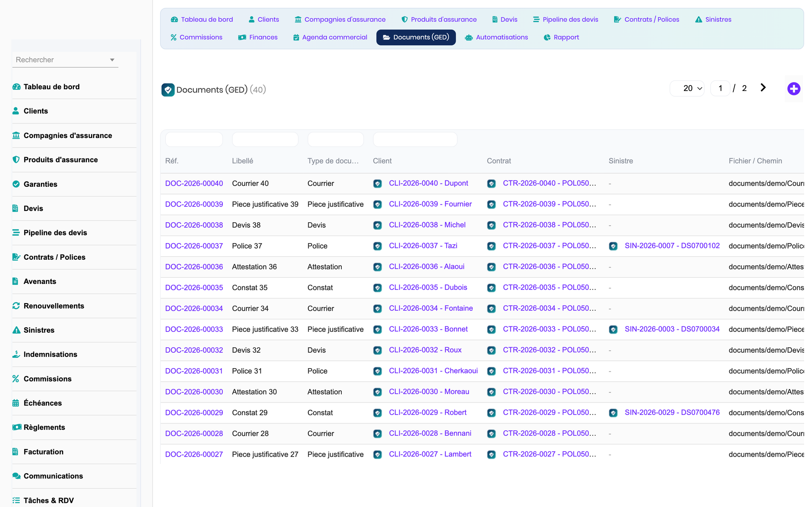The height and width of the screenshot is (507, 812).
Task: Click the Clients sidebar person icon
Action: tap(16, 111)
